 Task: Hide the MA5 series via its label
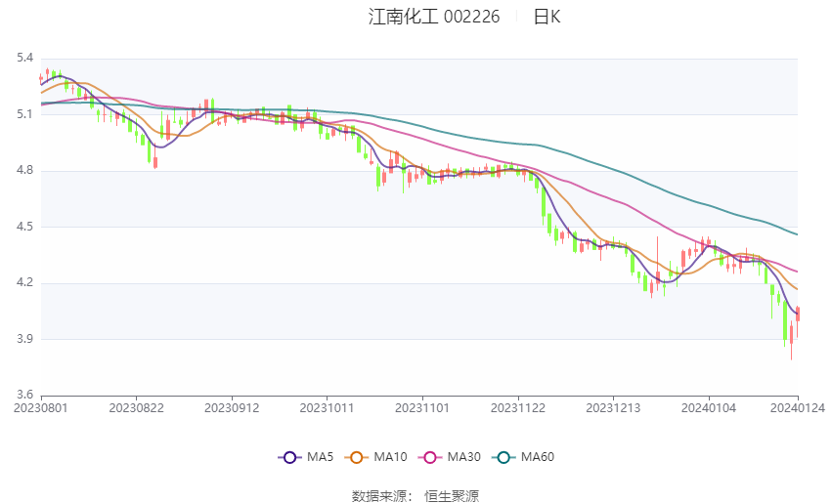pyautogui.click(x=320, y=457)
